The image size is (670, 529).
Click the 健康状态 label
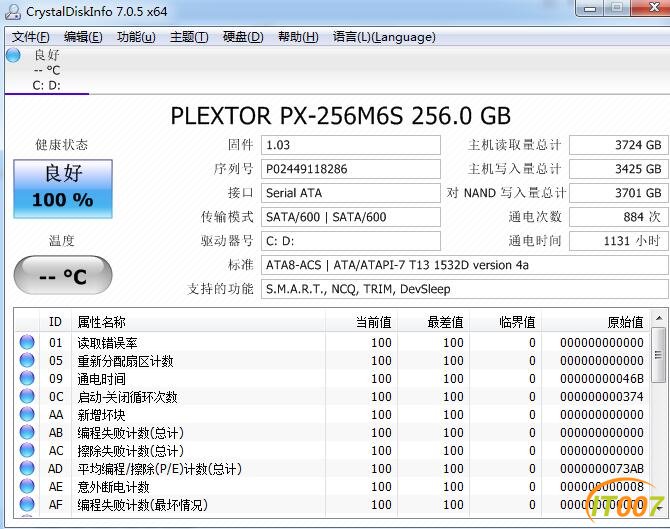[62, 145]
